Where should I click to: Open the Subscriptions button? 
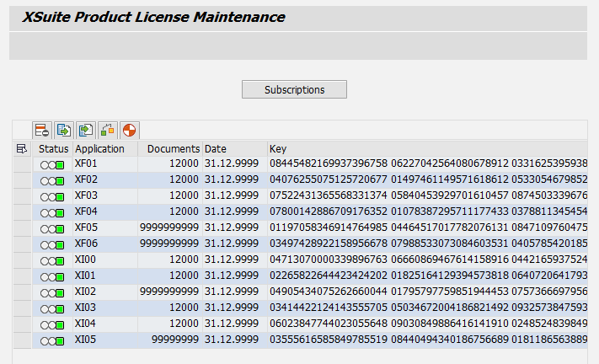[x=294, y=89]
